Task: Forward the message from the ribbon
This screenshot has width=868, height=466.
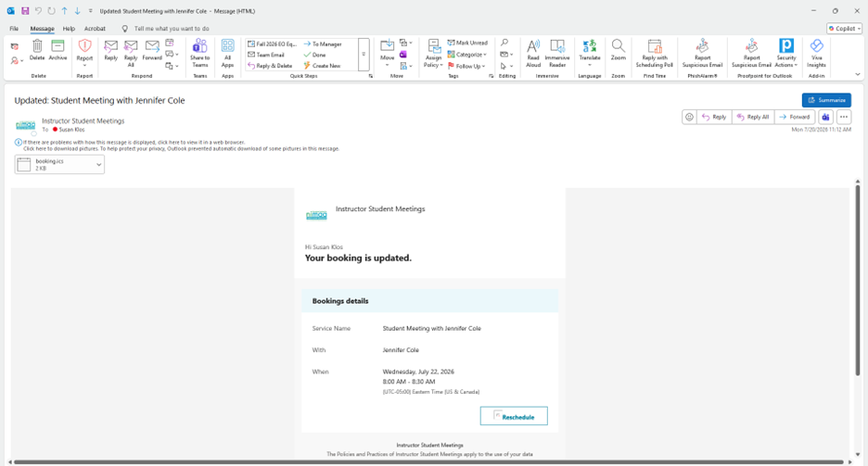Action: click(152, 50)
